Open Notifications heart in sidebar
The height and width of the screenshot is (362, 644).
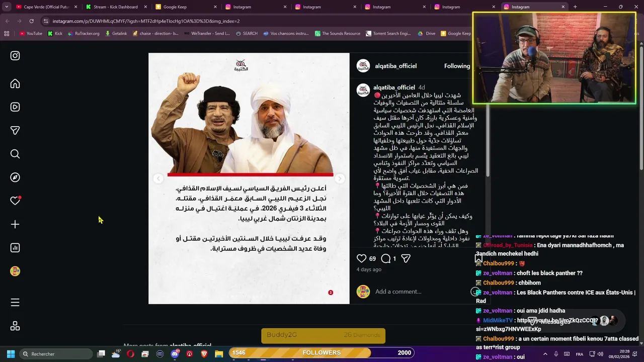[15, 201]
